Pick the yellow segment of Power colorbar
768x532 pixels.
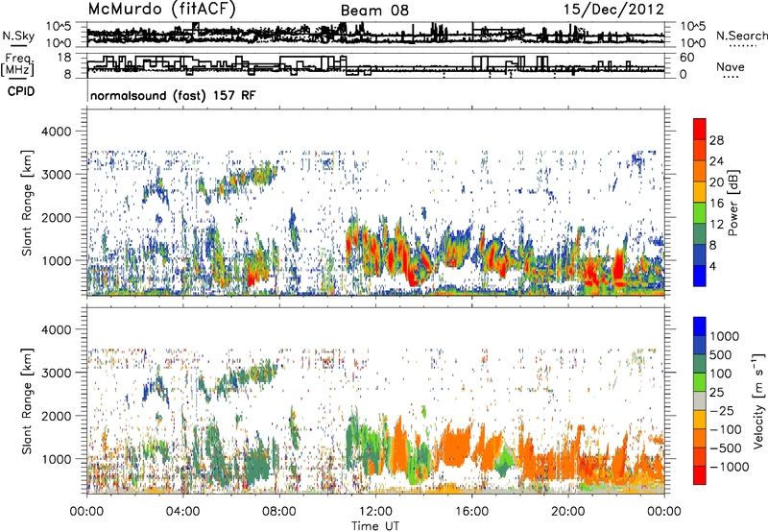click(700, 192)
